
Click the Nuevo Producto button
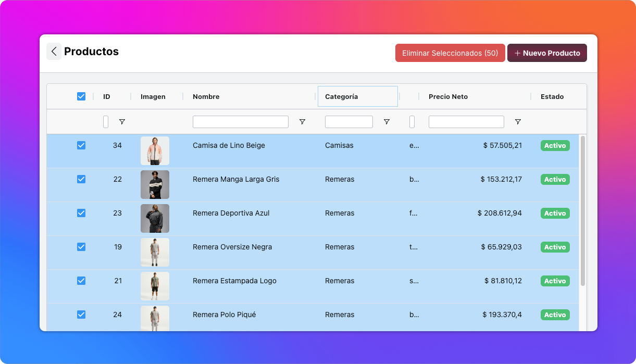click(x=547, y=53)
